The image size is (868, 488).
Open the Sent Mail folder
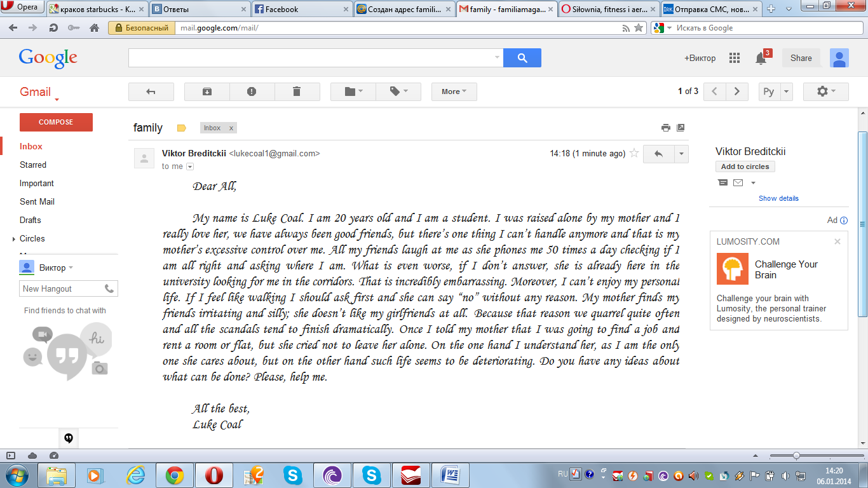pos(37,201)
